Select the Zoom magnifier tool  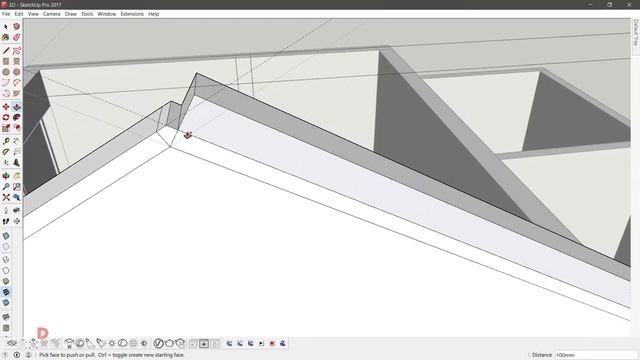coord(6,187)
